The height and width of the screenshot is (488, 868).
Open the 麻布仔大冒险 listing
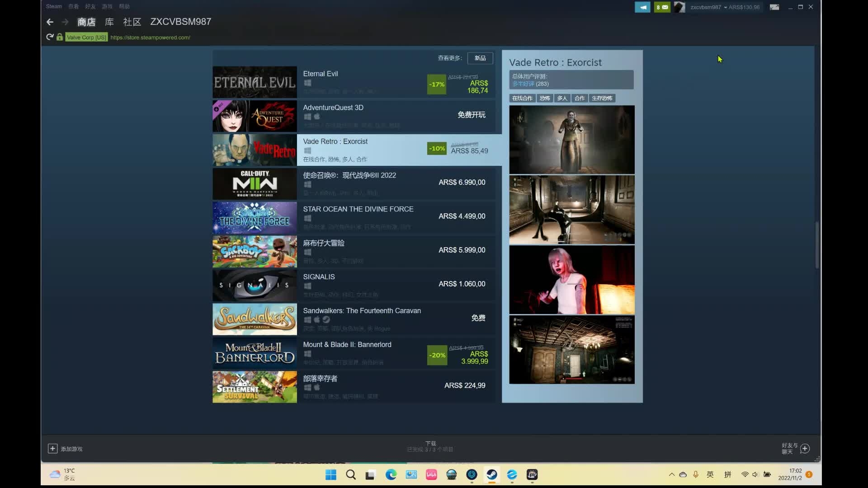pyautogui.click(x=354, y=252)
